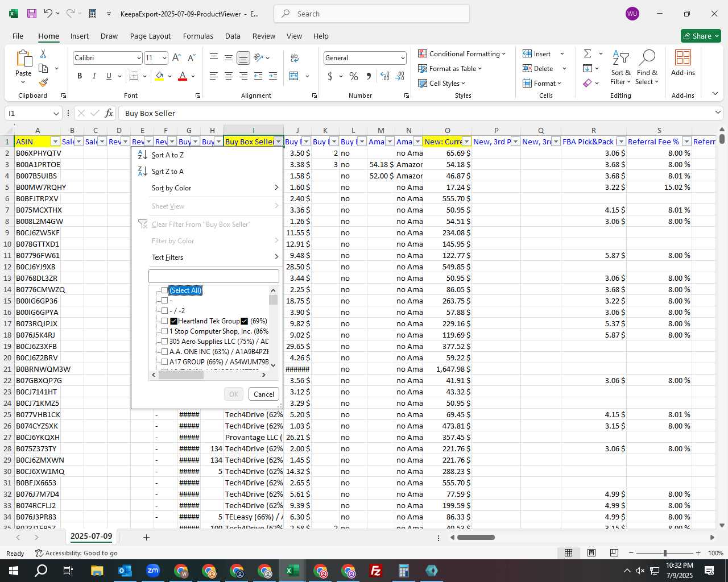Apply the yellow fill color swatch
This screenshot has height=582, width=728.
(x=159, y=76)
